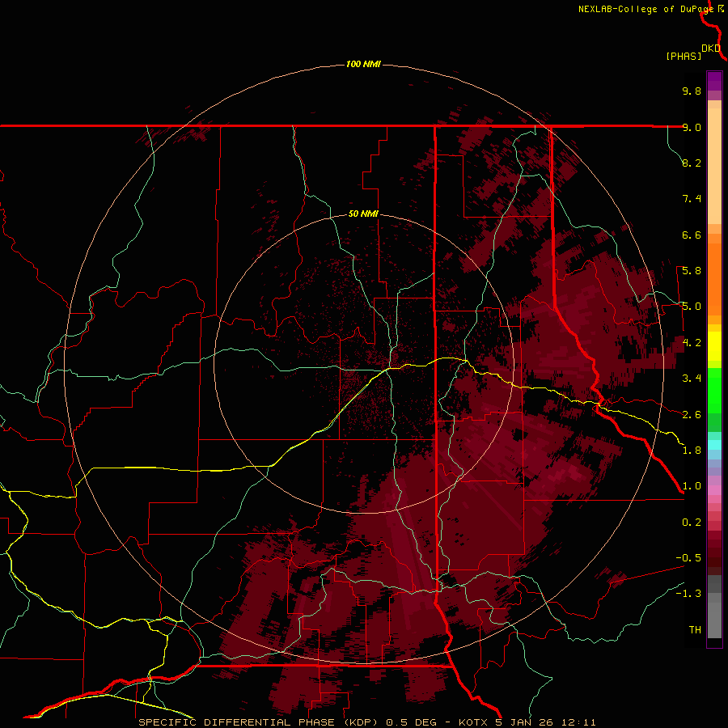Click the 1.8 value on color scale
Screen dimensions: 728x728
692,451
